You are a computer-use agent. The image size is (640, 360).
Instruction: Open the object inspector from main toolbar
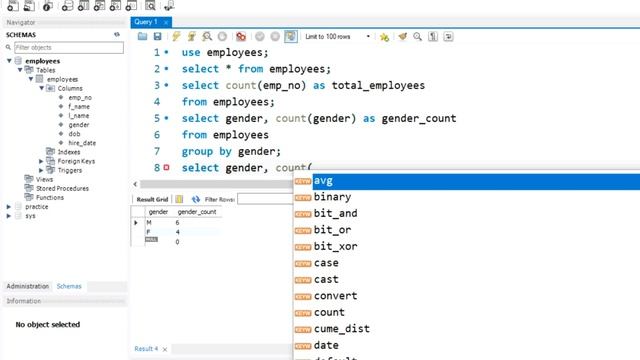[48, 6]
